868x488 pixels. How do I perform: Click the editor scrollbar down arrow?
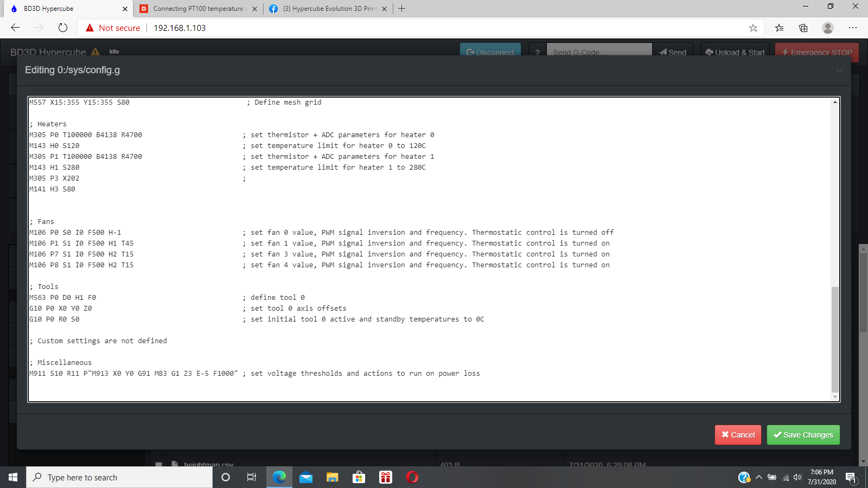click(835, 397)
